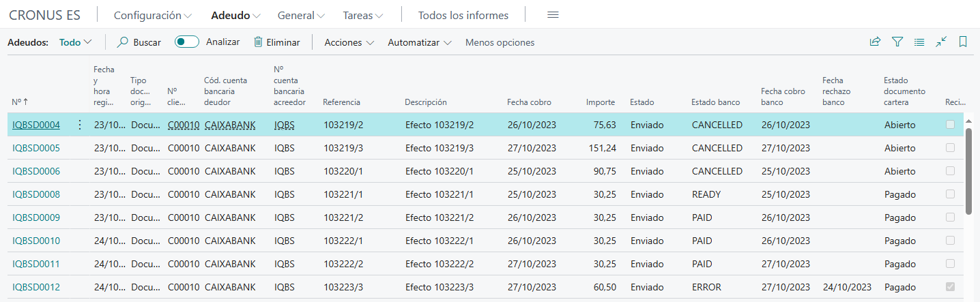980x302 pixels.
Task: Click the bookmark icon
Action: pyautogui.click(x=963, y=42)
